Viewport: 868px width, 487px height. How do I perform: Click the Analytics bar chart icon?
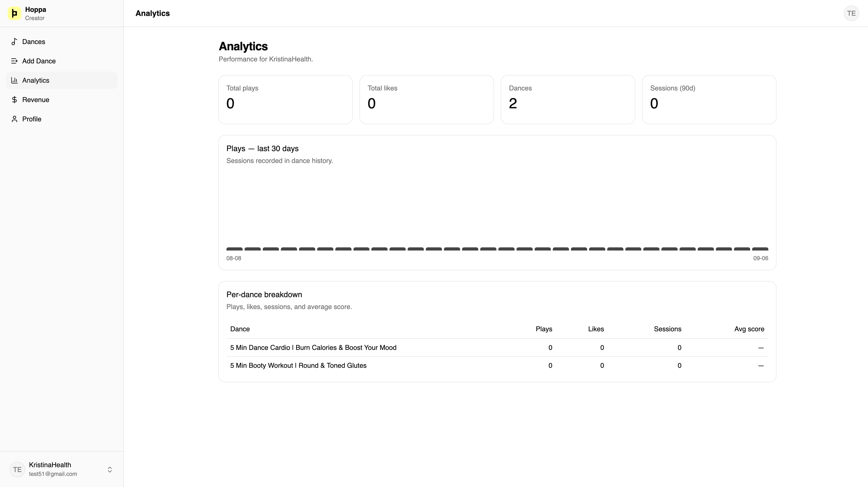point(14,80)
